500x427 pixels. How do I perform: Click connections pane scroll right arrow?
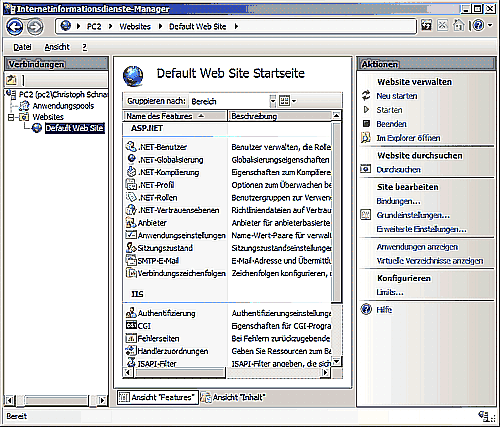click(102, 400)
